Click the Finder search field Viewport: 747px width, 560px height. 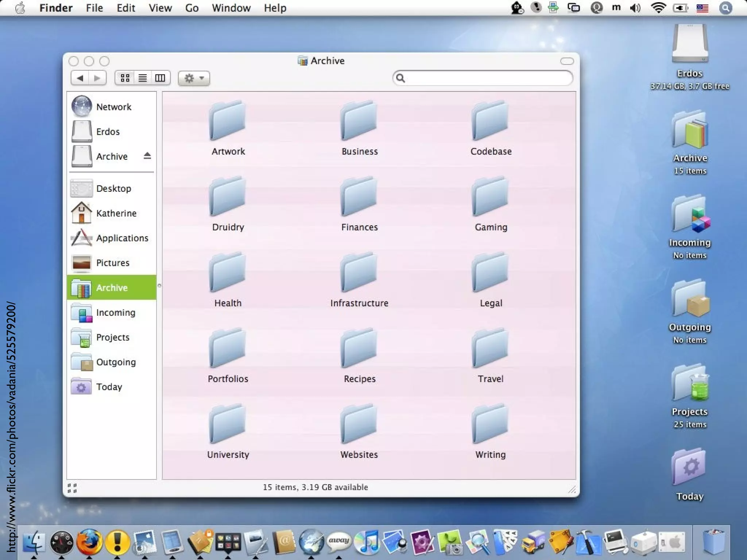(x=483, y=78)
